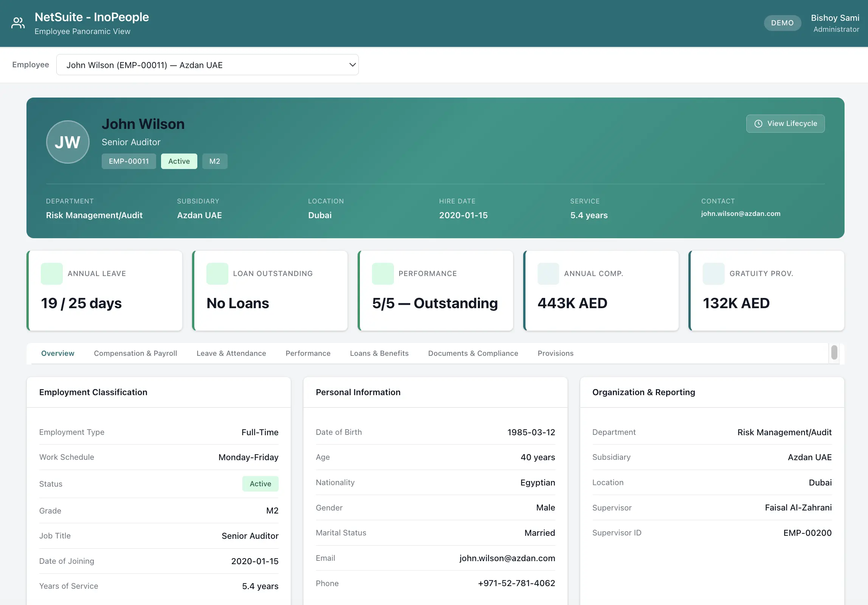
Task: Switch to the Overview tab
Action: pyautogui.click(x=57, y=353)
